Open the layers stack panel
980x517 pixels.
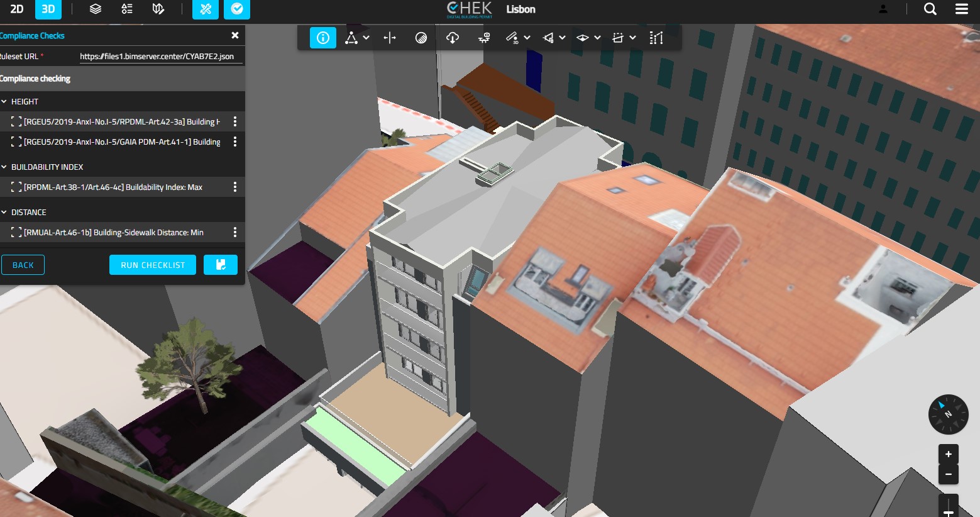pos(95,9)
